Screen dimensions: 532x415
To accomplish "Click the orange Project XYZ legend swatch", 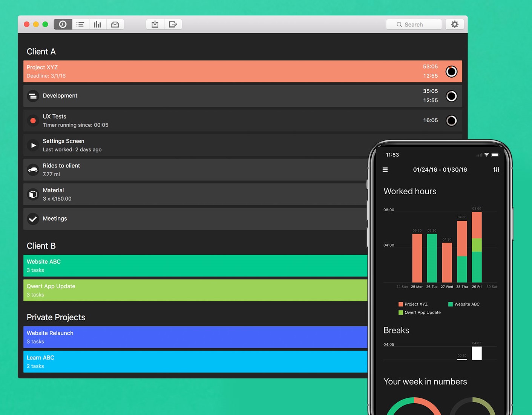I will click(400, 304).
